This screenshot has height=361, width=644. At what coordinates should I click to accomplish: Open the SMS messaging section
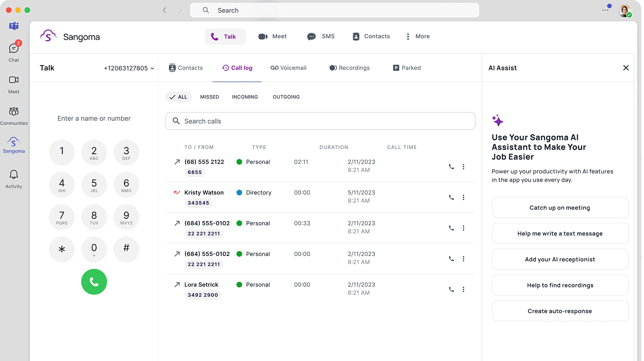pyautogui.click(x=321, y=37)
